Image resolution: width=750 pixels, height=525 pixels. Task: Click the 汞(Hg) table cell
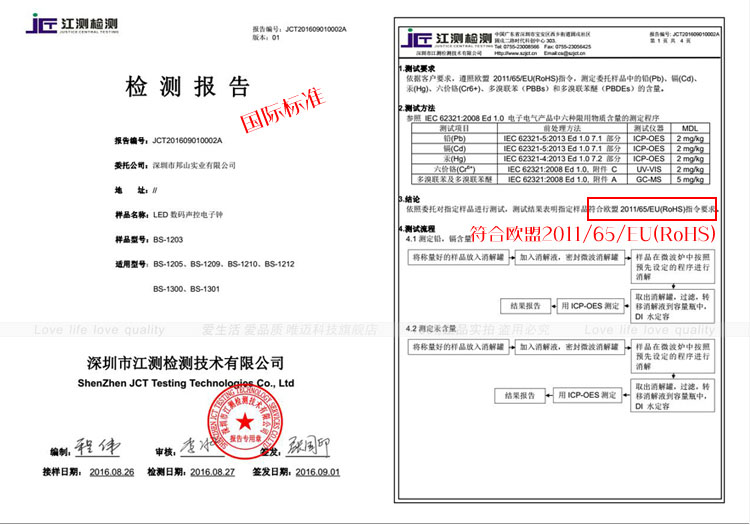pyautogui.click(x=454, y=158)
